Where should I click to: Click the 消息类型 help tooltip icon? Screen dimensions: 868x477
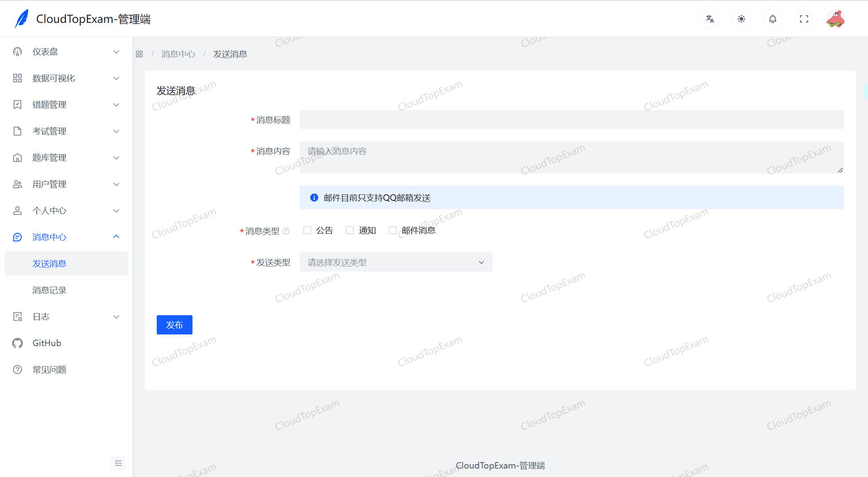coord(286,231)
